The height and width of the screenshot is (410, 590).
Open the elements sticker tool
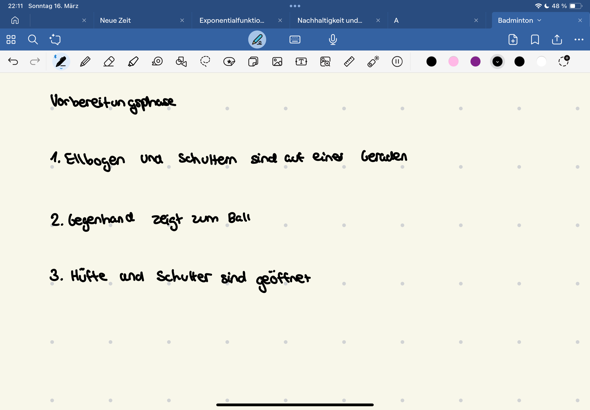pyautogui.click(x=229, y=62)
